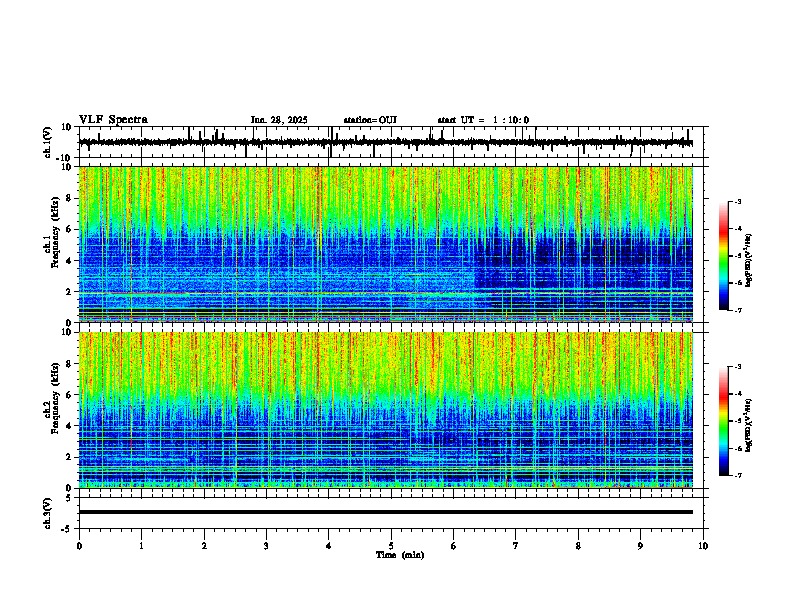Click the x-axis tick label '9'
Screen dimensions: 792x612
click(x=641, y=546)
